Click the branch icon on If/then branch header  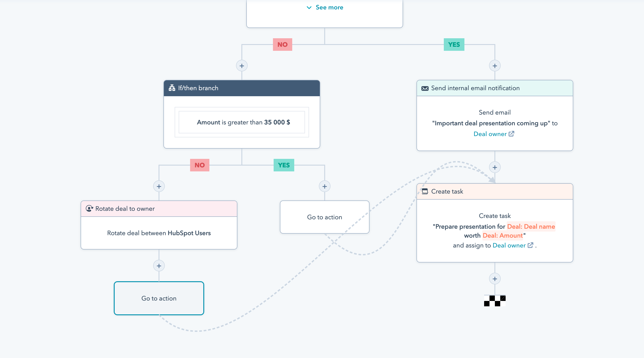[172, 88]
